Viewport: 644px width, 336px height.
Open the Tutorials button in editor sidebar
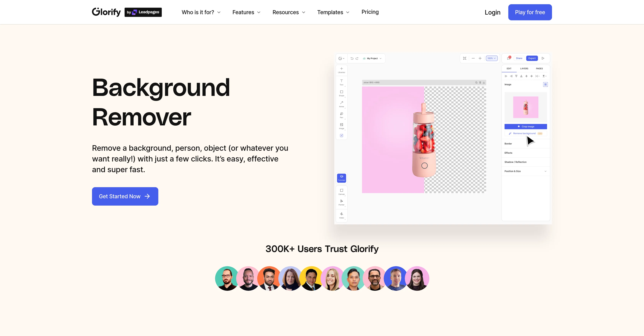pyautogui.click(x=341, y=178)
